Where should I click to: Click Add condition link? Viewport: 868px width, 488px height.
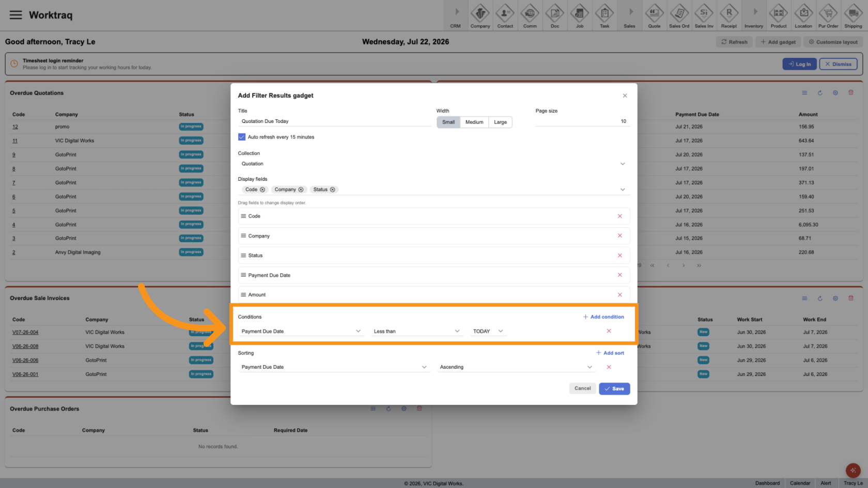click(603, 317)
